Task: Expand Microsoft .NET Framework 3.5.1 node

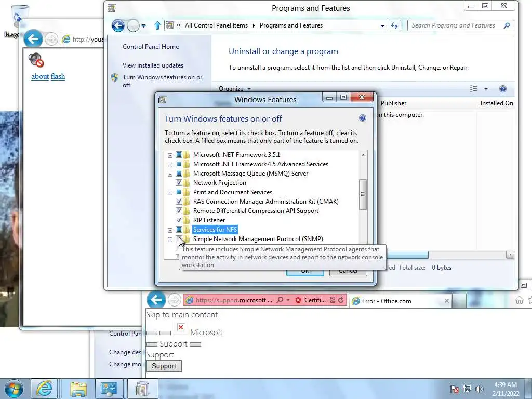Action: click(170, 155)
